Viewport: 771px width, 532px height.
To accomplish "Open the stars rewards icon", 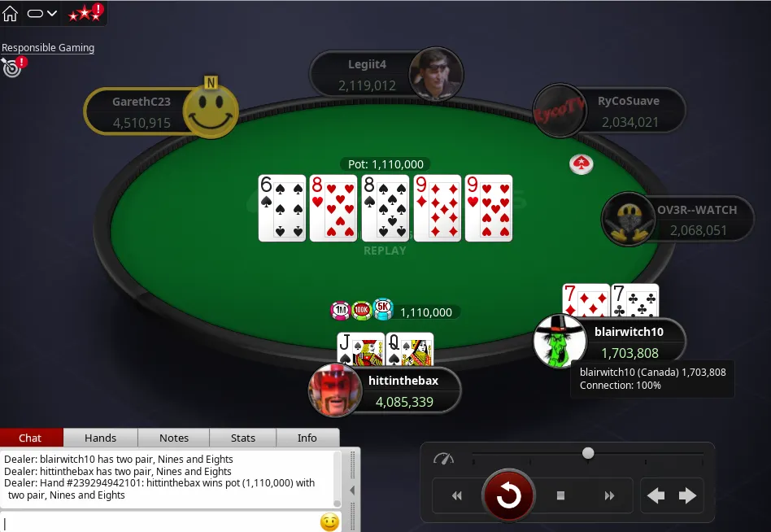I will (85, 13).
